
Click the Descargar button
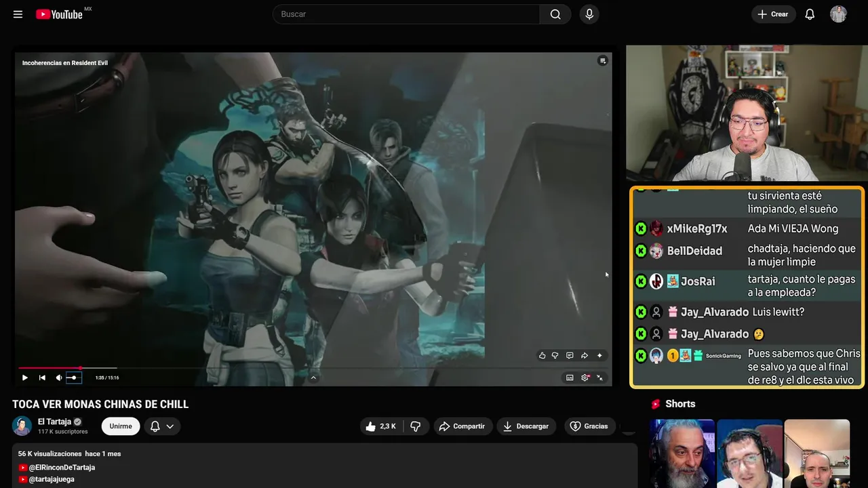click(526, 426)
